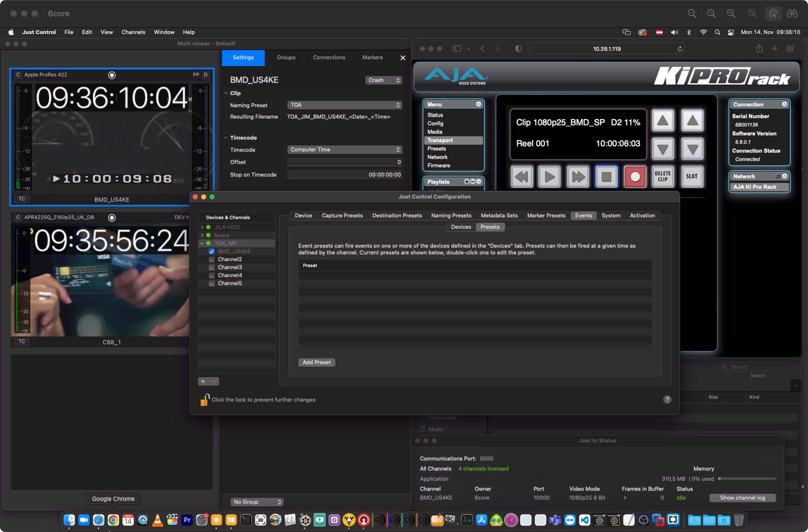The height and width of the screenshot is (532, 808).
Task: Open Google Chrome from the Dock
Action: point(113,520)
